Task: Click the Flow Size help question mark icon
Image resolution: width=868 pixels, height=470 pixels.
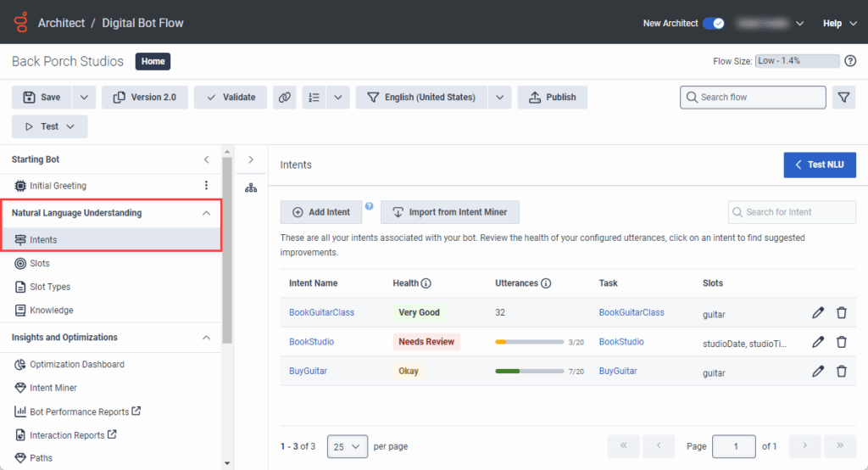Action: pyautogui.click(x=850, y=61)
